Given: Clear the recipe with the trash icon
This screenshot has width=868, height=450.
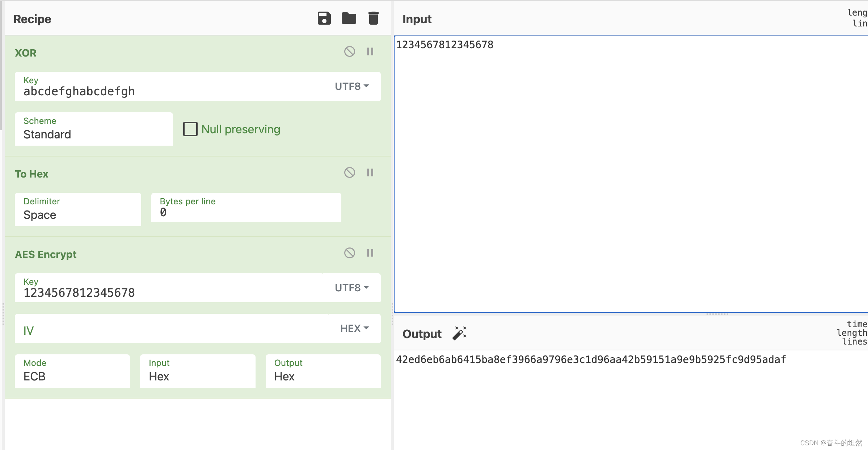Looking at the screenshot, I should coord(373,18).
